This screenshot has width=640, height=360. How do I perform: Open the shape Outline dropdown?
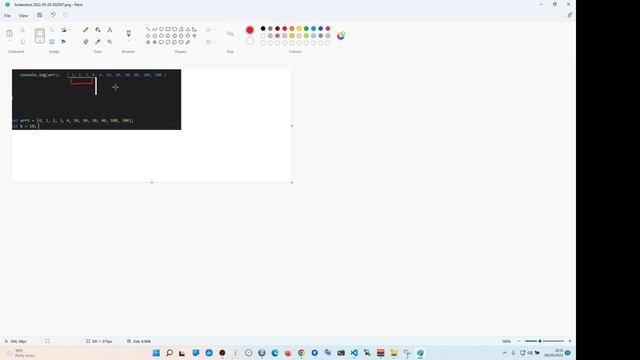pyautogui.click(x=211, y=30)
